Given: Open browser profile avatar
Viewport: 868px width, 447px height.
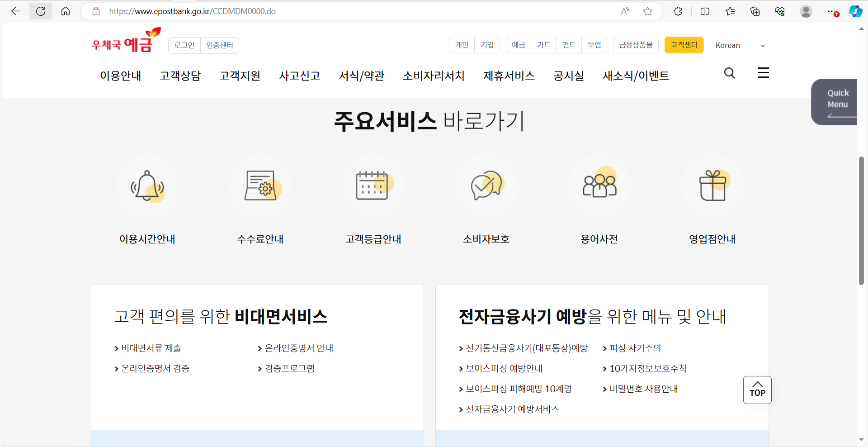Looking at the screenshot, I should 806,11.
